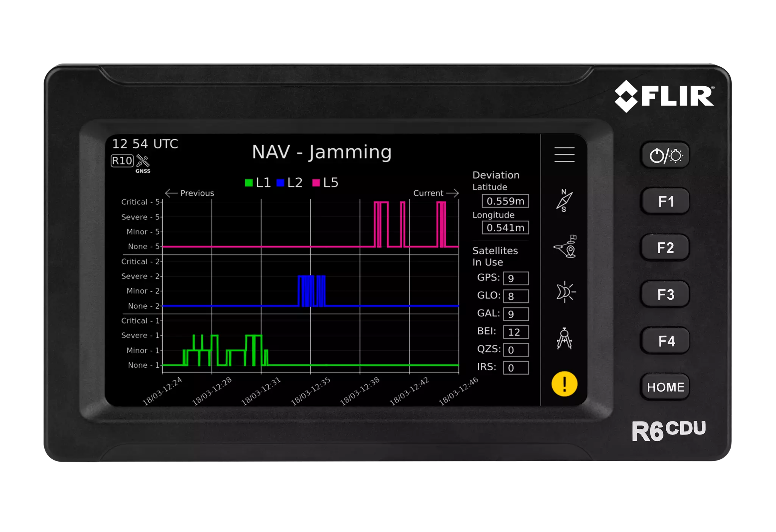Select the R10 waypoint indicator

coord(122,161)
